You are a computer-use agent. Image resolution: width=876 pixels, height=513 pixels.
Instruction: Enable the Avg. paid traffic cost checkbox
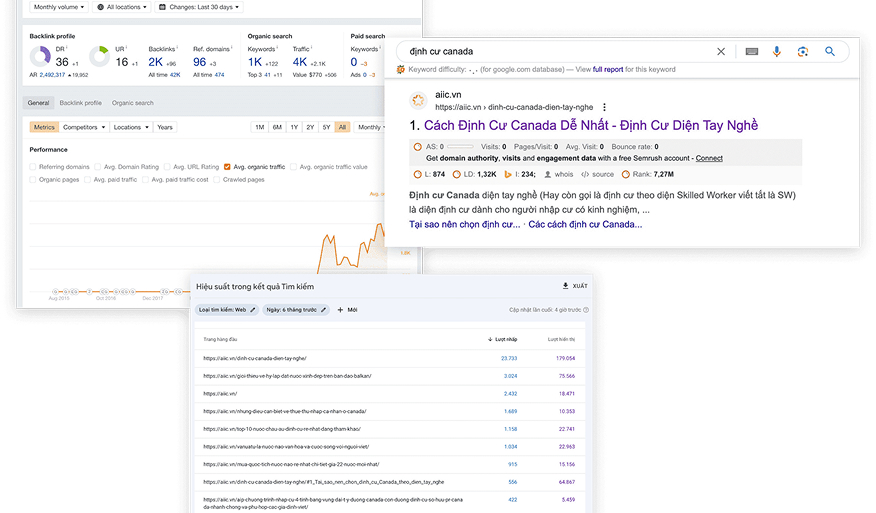pyautogui.click(x=145, y=179)
